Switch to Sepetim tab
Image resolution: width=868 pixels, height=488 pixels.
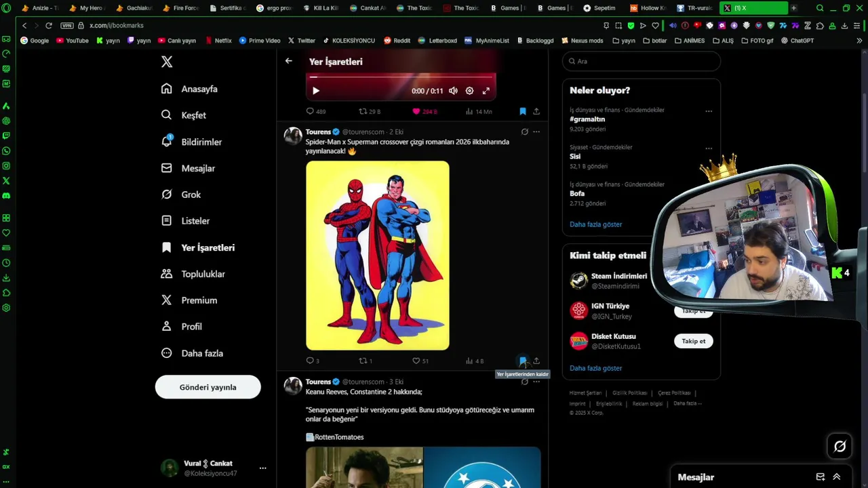(599, 8)
